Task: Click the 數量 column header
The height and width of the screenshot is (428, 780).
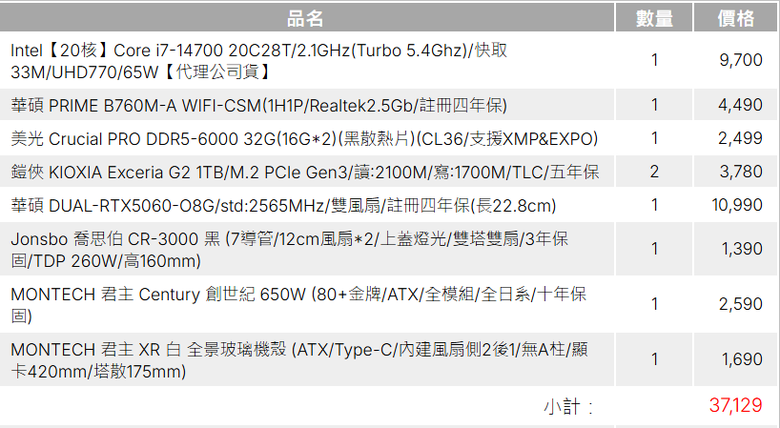Action: click(654, 18)
